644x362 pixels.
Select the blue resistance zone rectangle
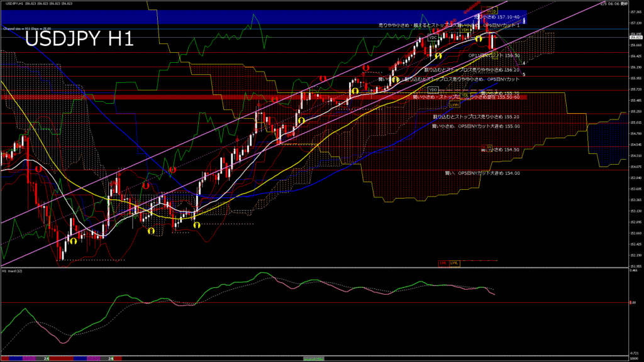tap(252, 17)
